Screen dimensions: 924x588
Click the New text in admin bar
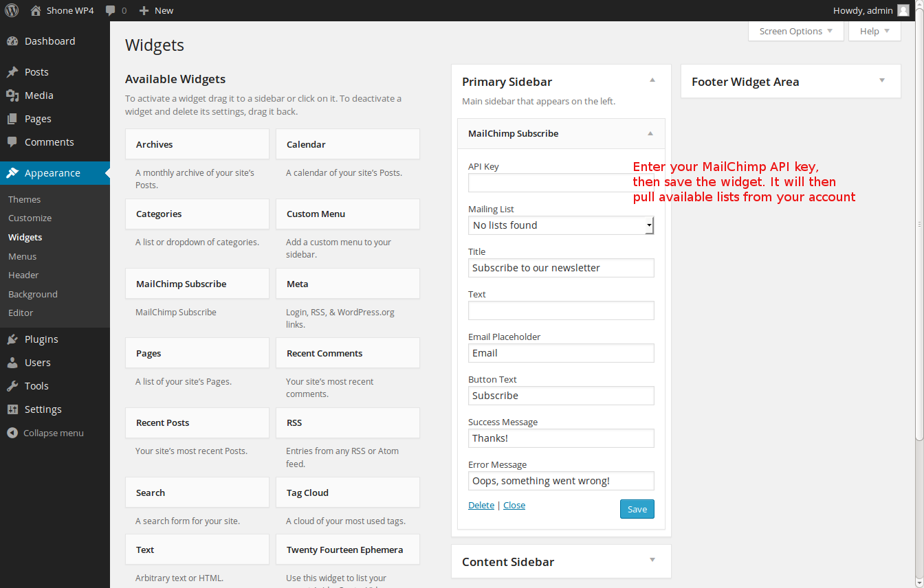[164, 10]
